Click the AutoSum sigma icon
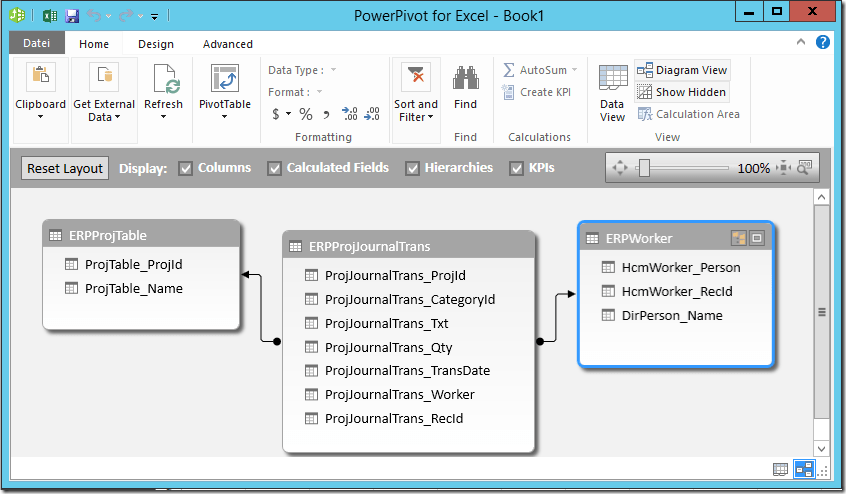The image size is (846, 494). coord(509,70)
